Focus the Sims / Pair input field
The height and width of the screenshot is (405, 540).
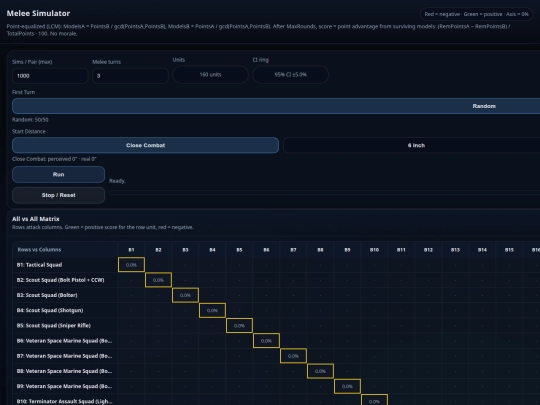(50, 76)
